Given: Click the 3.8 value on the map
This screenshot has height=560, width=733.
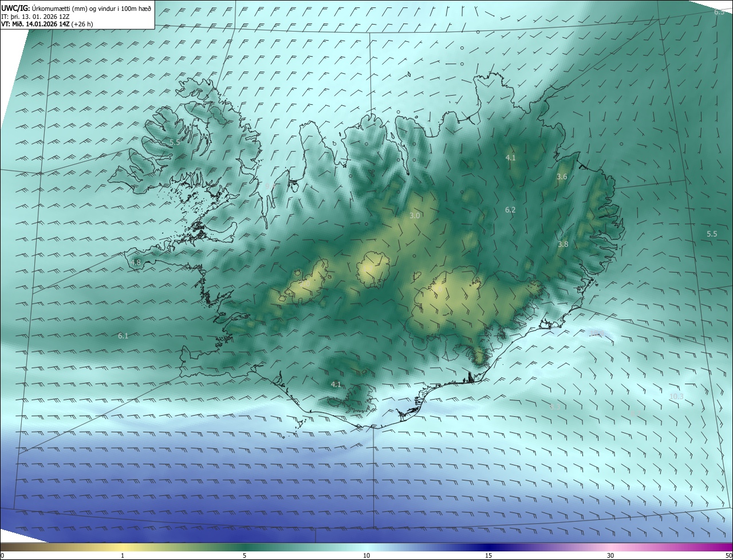Looking at the screenshot, I should coord(563,244).
